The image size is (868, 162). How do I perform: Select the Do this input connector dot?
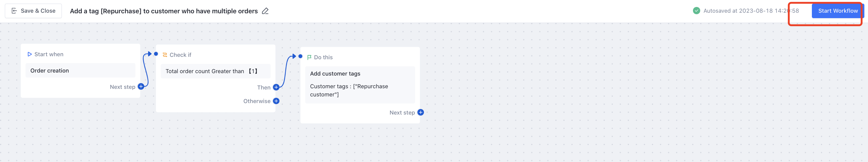[x=301, y=56]
